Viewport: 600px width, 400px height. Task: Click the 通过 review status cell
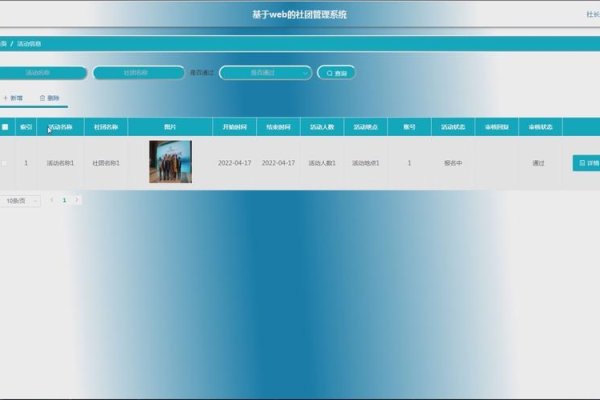[538, 163]
